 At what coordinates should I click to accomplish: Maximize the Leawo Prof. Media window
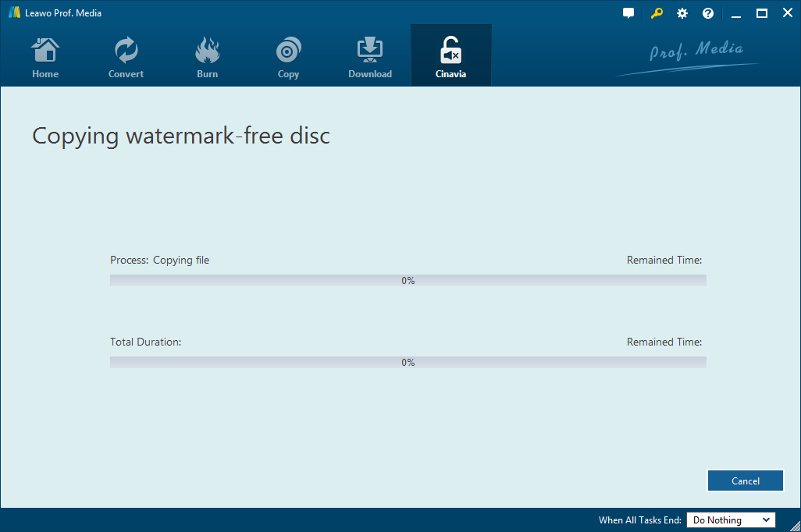pyautogui.click(x=762, y=13)
